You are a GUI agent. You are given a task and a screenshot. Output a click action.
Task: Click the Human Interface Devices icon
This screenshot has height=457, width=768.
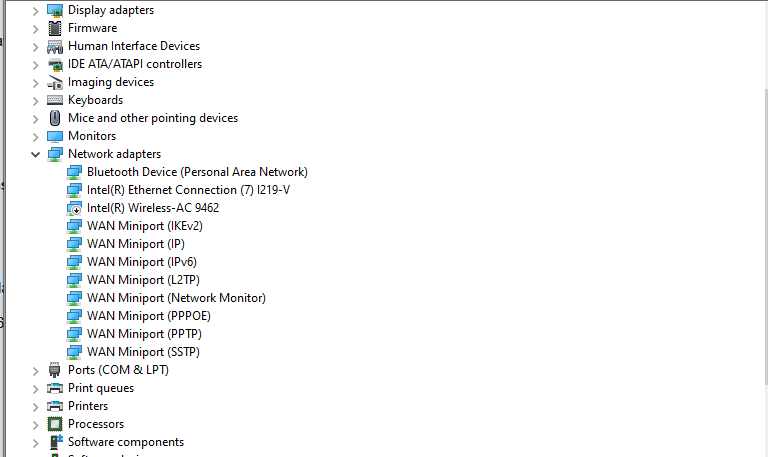55,46
